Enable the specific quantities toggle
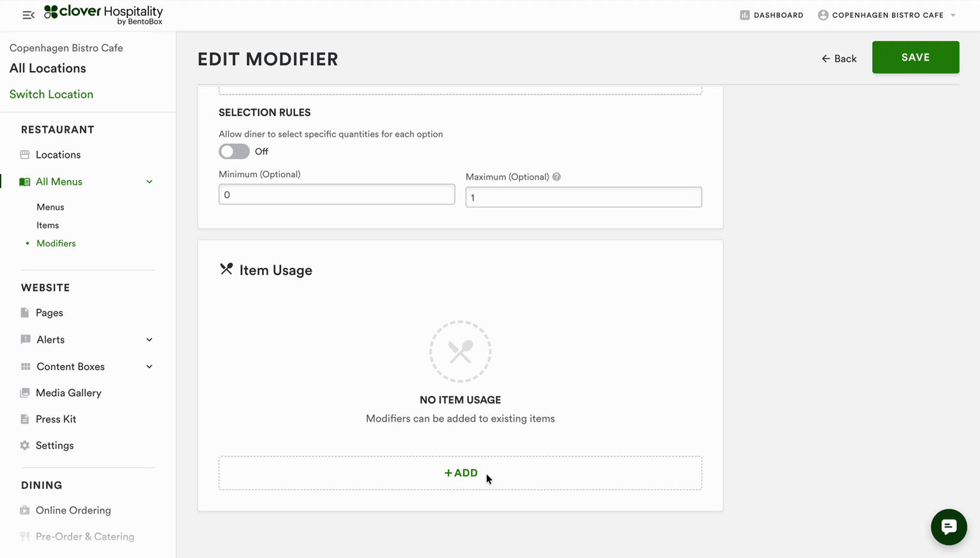The height and width of the screenshot is (558, 980). (234, 151)
